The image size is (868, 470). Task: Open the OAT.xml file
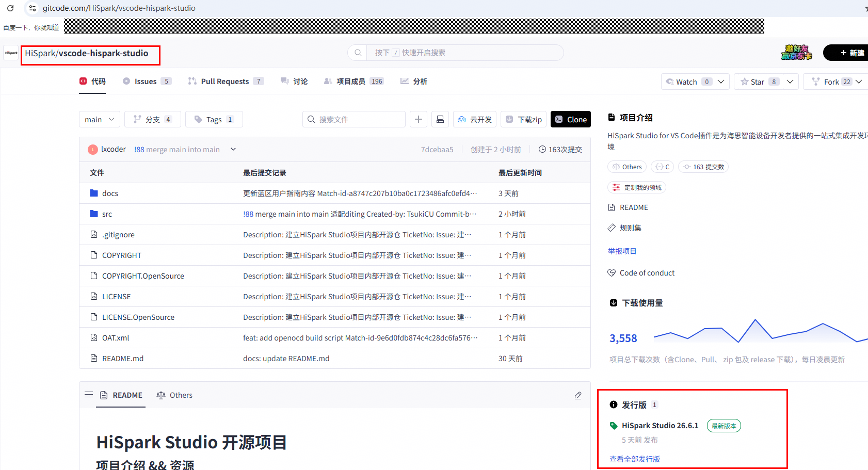point(116,338)
